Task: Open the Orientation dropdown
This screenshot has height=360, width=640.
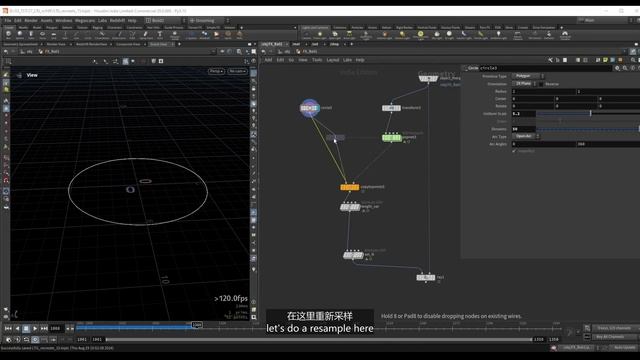Action: (524, 84)
